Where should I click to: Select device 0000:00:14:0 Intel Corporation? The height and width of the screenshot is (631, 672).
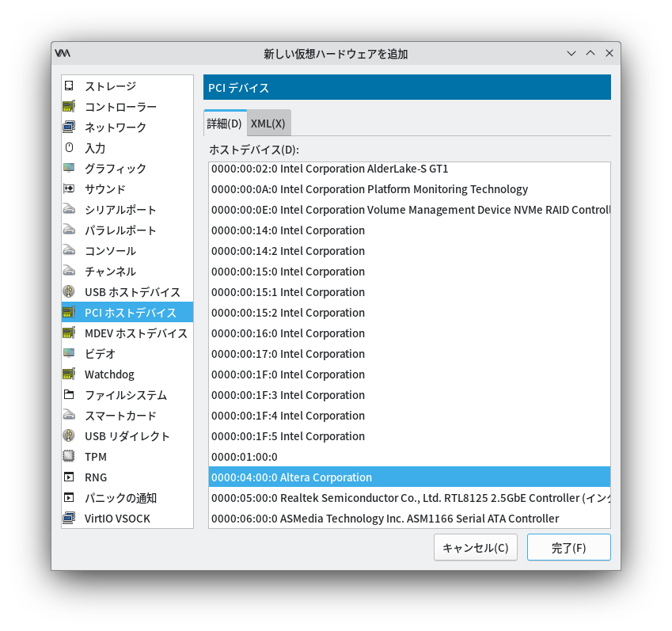click(409, 230)
